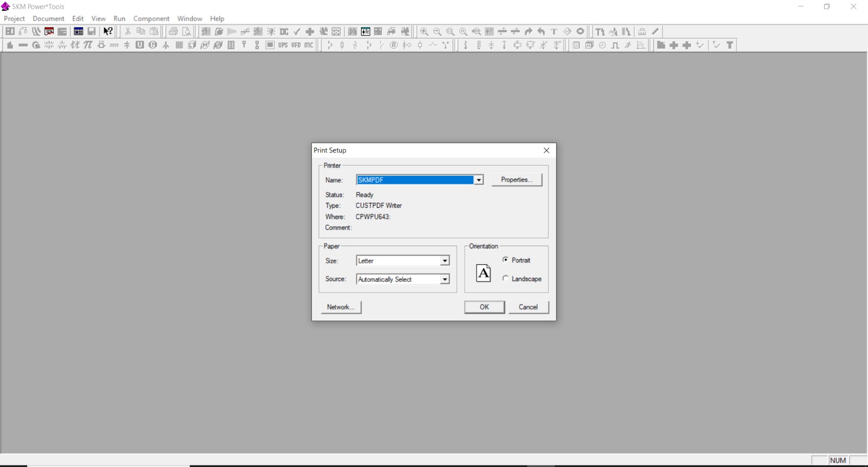
Task: Select the ellipse shape tool icon
Action: pyautogui.click(x=580, y=31)
